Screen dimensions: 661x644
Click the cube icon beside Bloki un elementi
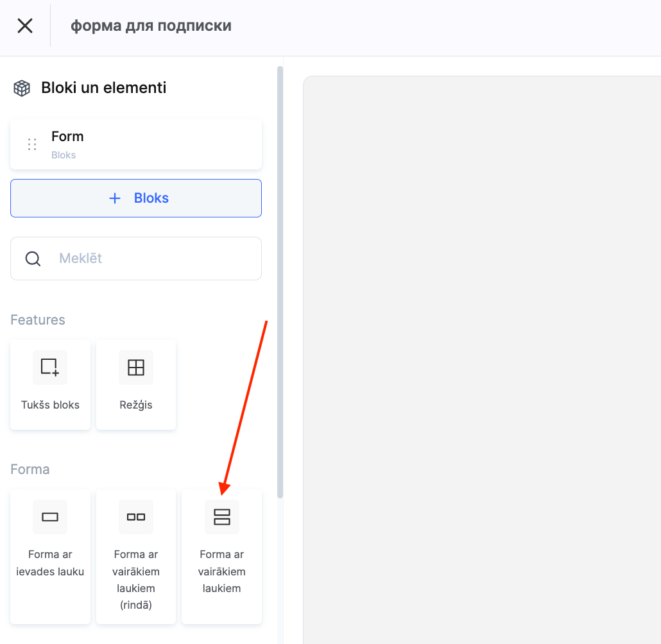[22, 88]
